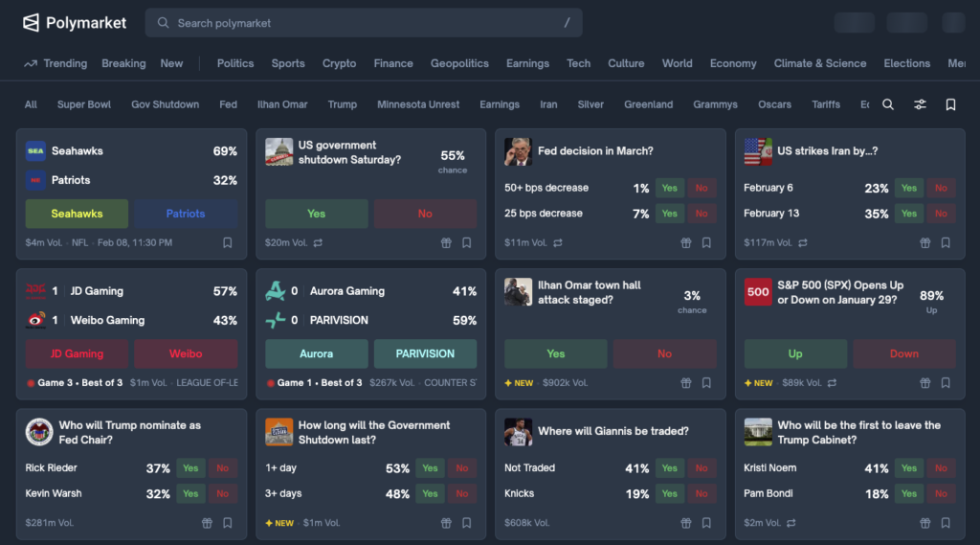Switch to the Crypto category tab
Screen dimensions: 980x545
339,63
